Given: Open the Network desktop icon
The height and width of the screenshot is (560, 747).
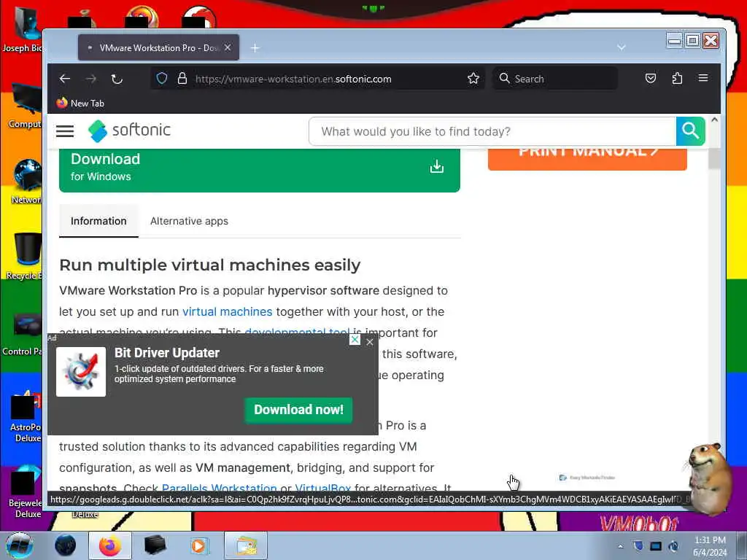Looking at the screenshot, I should coord(26,181).
